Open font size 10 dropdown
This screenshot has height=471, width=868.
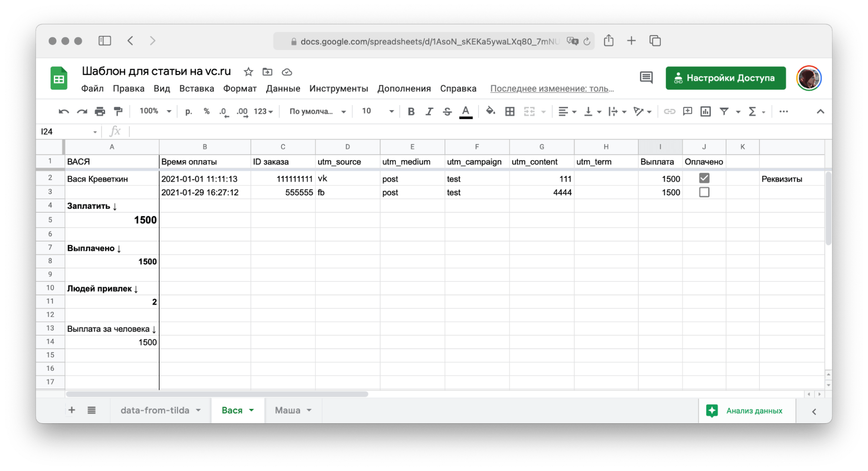[x=378, y=111]
